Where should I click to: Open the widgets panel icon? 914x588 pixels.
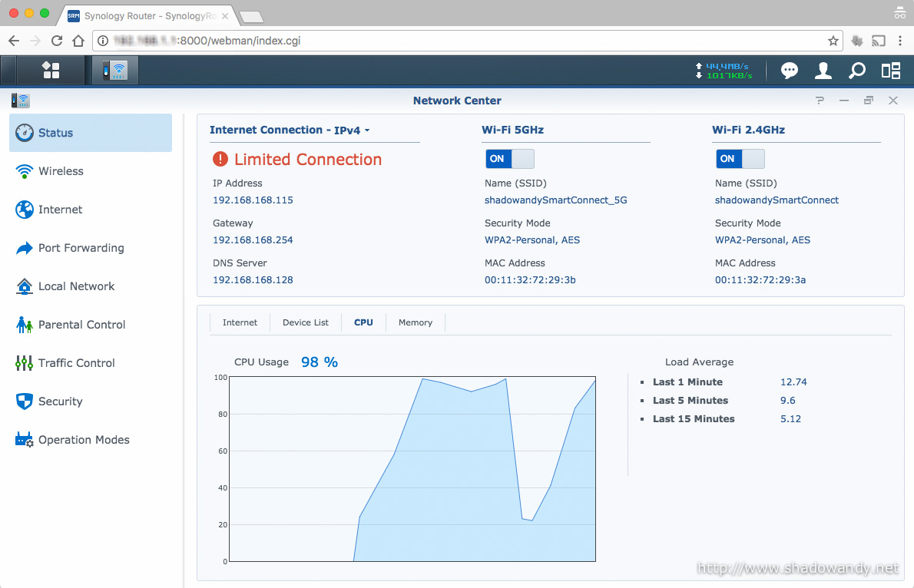(x=890, y=71)
